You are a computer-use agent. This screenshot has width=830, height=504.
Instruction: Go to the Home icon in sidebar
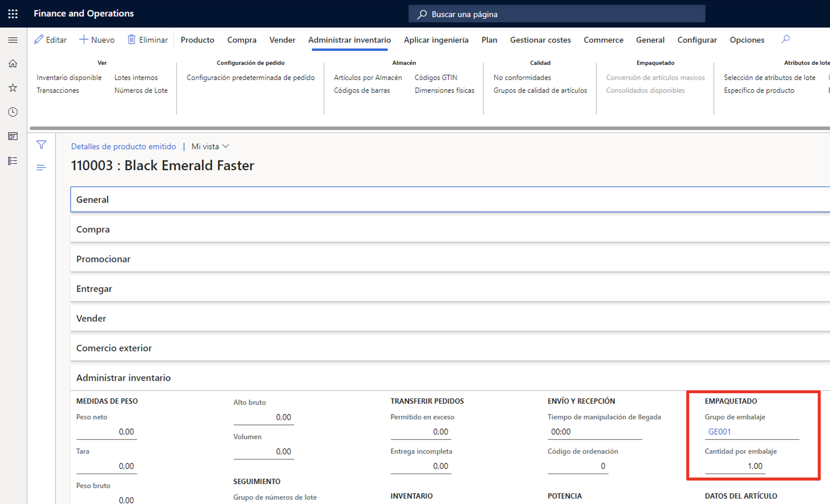point(13,63)
